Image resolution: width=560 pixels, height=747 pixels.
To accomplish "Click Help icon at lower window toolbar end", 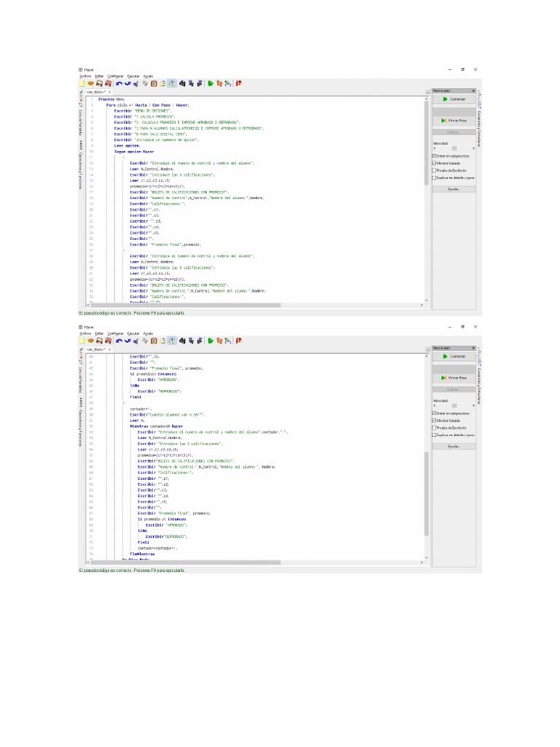I will (239, 341).
